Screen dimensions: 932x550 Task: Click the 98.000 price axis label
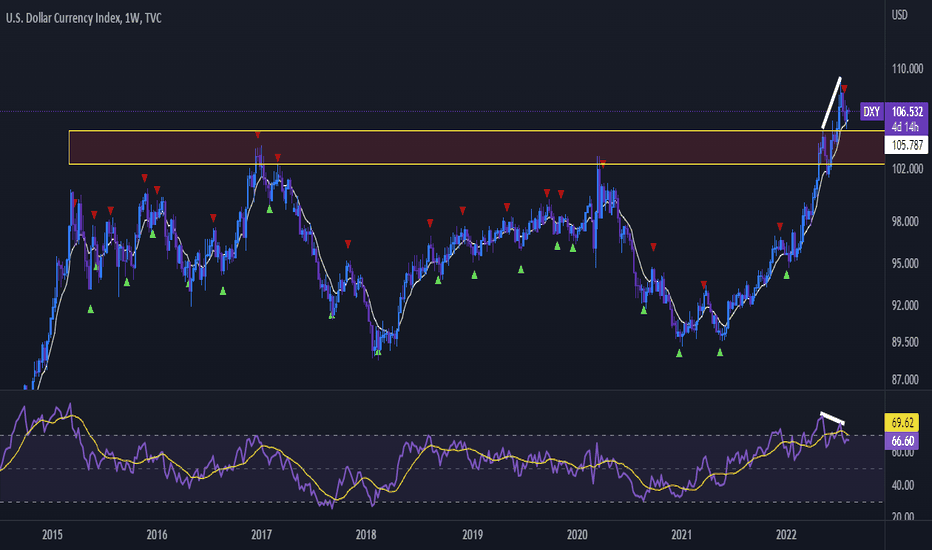click(x=905, y=221)
